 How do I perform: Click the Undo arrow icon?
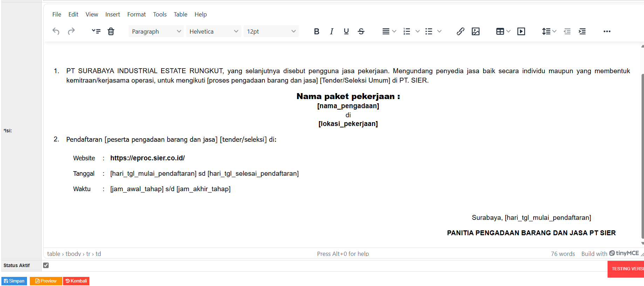pyautogui.click(x=56, y=32)
